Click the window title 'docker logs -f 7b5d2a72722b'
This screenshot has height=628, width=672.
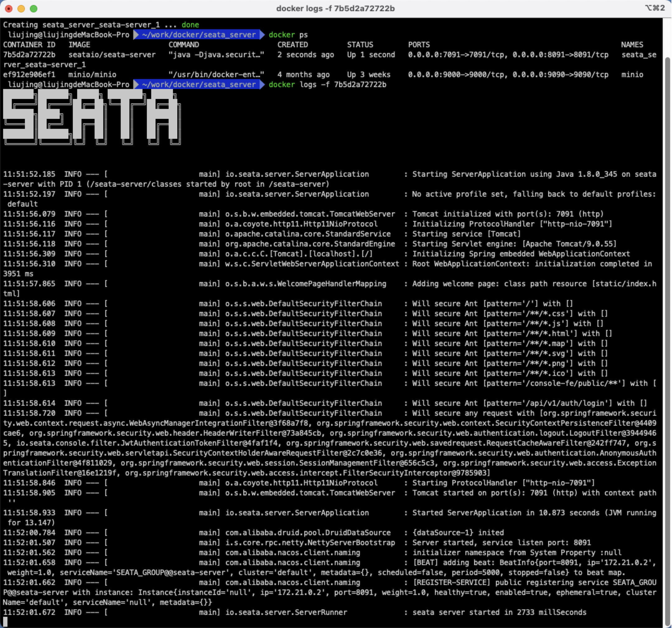click(x=335, y=8)
